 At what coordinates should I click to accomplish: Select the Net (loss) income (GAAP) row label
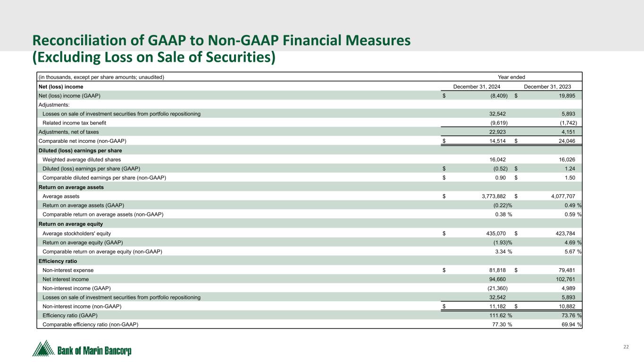tap(69, 96)
